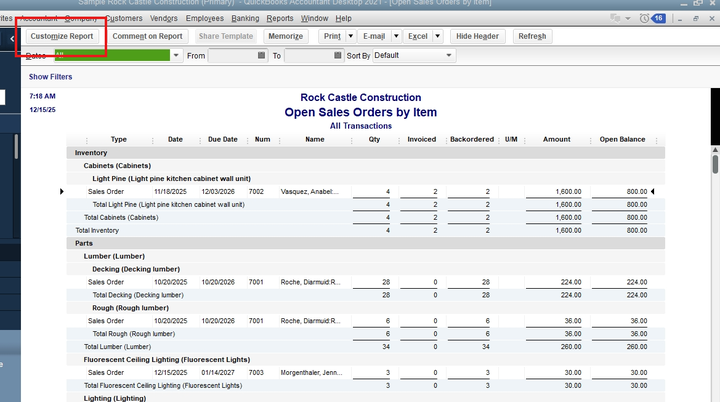Screen dimensions: 720x402
Task: Click the Qty column header
Action: point(374,139)
